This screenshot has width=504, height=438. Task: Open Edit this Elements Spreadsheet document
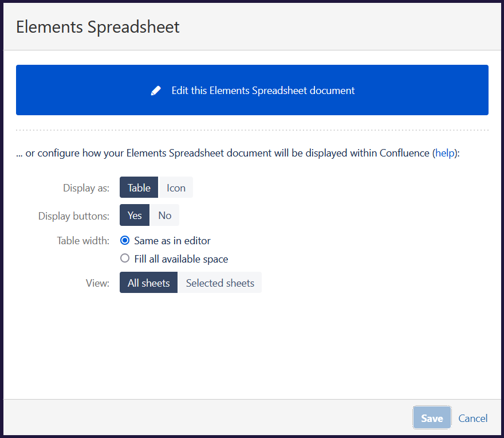263,91
